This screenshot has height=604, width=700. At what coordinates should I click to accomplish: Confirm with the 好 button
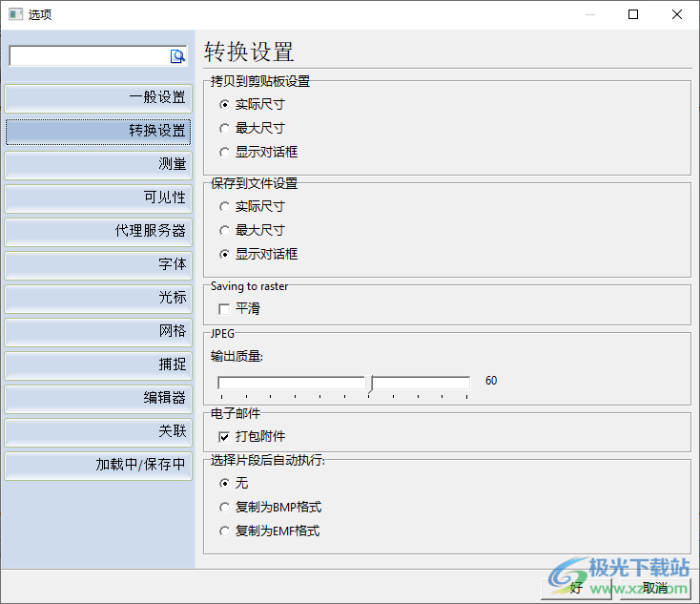576,589
